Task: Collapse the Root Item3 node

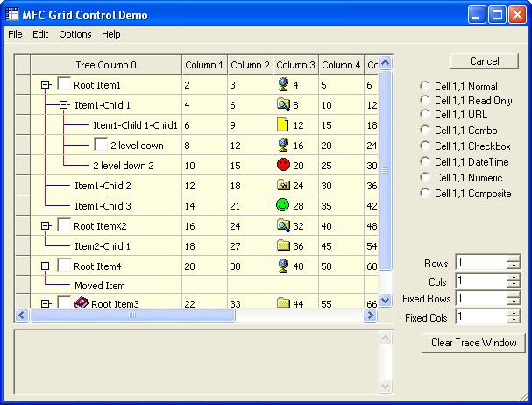Action: click(45, 303)
